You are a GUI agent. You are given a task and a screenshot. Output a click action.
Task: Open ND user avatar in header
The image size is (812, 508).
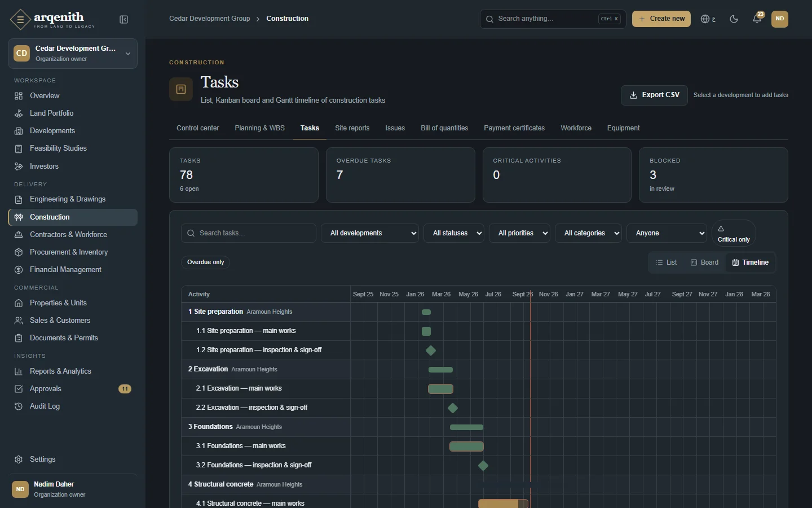tap(780, 19)
